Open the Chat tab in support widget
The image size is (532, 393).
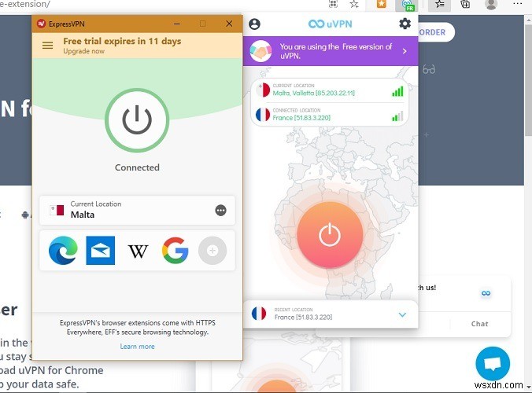coord(480,324)
